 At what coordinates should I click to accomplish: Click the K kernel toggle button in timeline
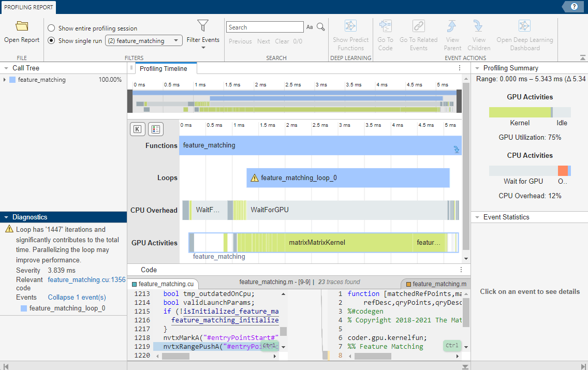click(137, 129)
